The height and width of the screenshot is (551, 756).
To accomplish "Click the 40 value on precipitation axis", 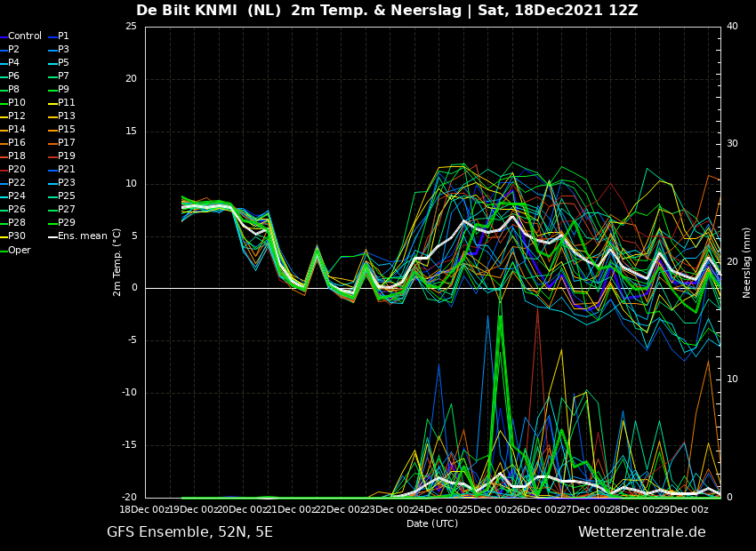I will click(x=732, y=26).
